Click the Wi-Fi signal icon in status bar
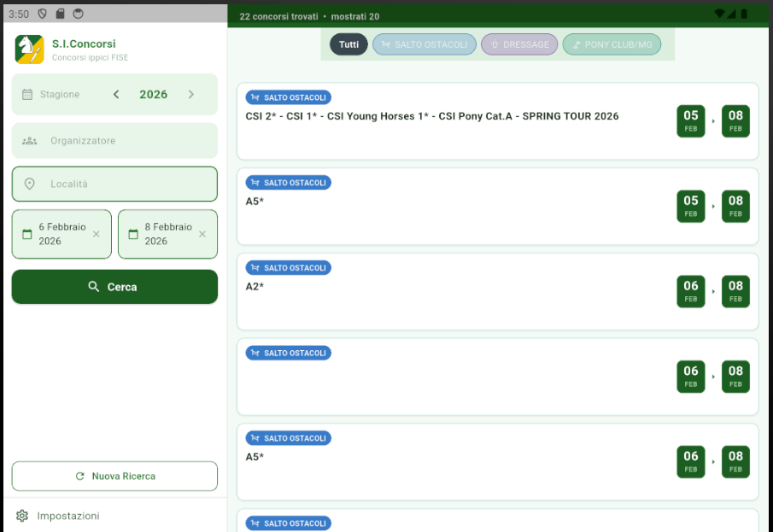773x532 pixels. coord(720,14)
